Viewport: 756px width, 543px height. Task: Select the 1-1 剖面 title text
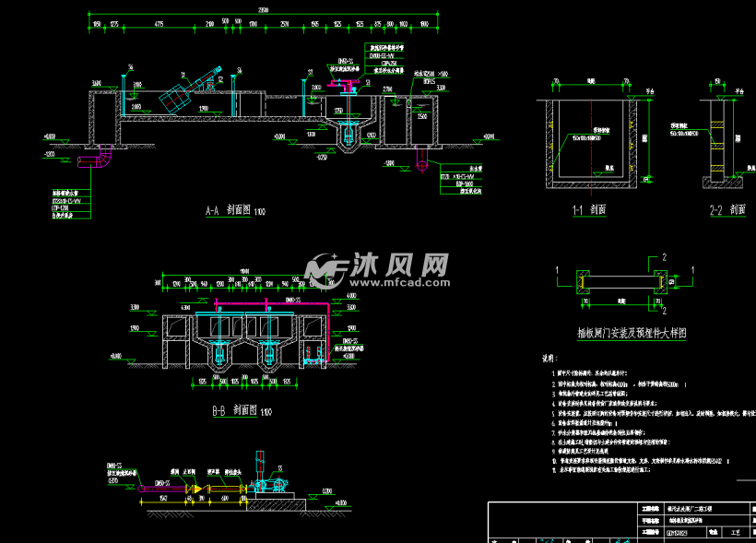click(589, 210)
